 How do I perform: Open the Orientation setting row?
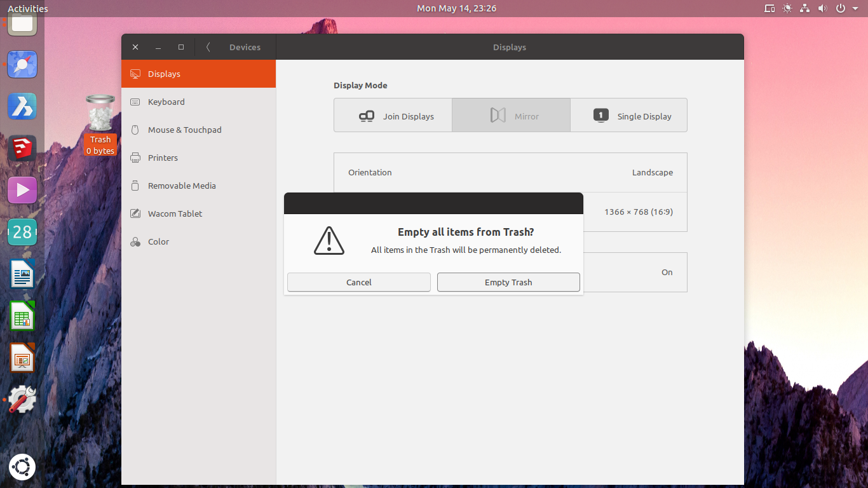[510, 172]
